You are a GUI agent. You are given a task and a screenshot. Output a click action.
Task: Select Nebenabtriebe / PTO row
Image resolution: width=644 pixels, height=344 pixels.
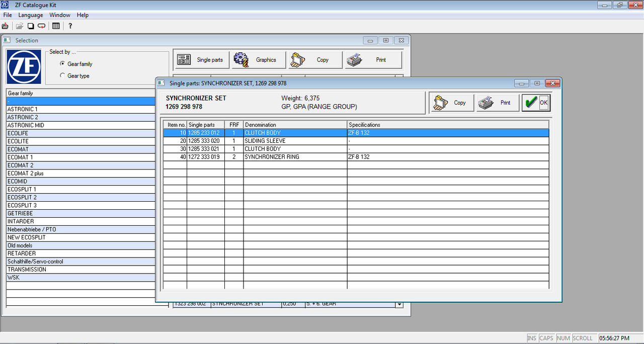(80, 230)
